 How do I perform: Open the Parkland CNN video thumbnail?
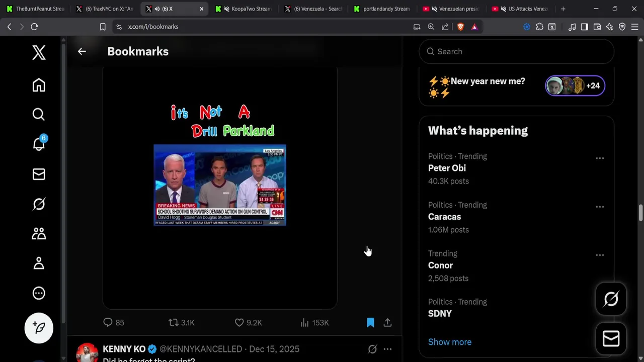pyautogui.click(x=220, y=185)
